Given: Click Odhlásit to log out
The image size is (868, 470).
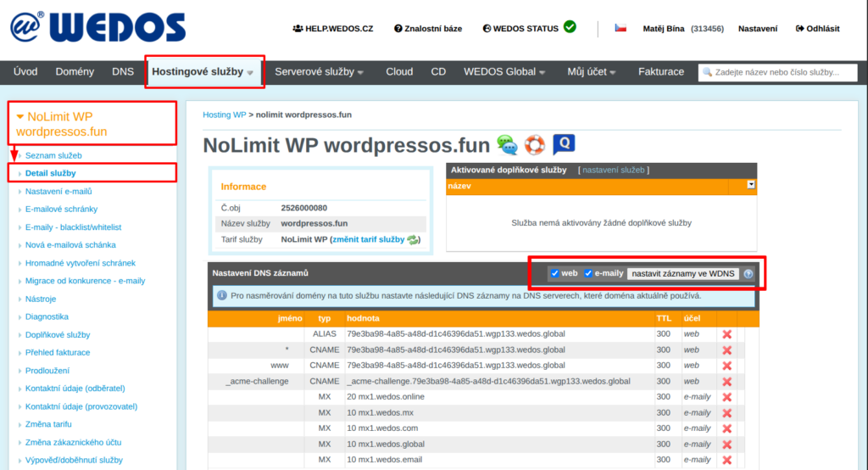Looking at the screenshot, I should pos(818,28).
